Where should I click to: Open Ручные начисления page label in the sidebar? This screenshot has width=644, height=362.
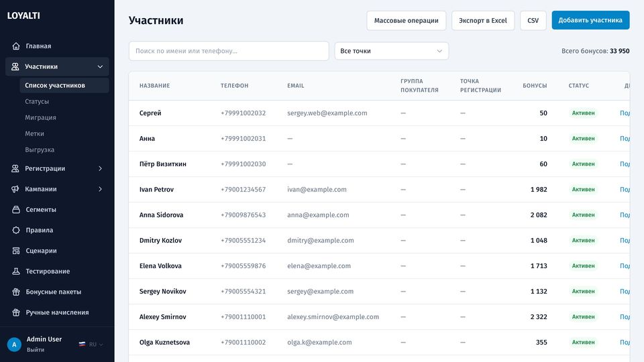point(57,312)
